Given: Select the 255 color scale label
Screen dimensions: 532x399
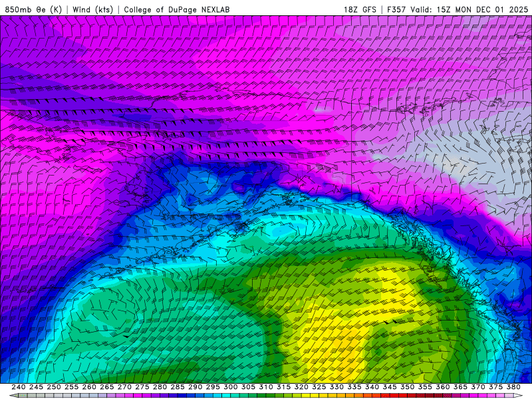Looking at the screenshot, I should tap(71, 387).
